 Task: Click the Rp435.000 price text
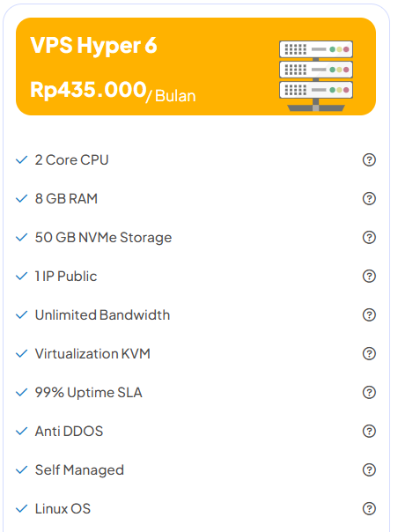[x=88, y=90]
